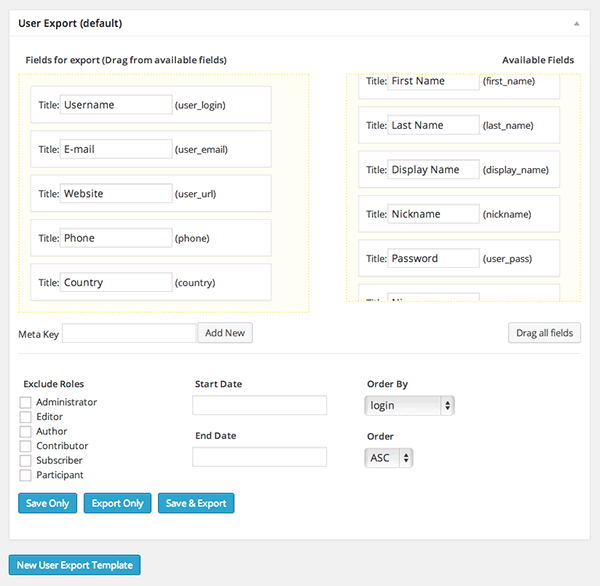This screenshot has height=586, width=600.
Task: Open the ASC order dropdown
Action: [389, 457]
